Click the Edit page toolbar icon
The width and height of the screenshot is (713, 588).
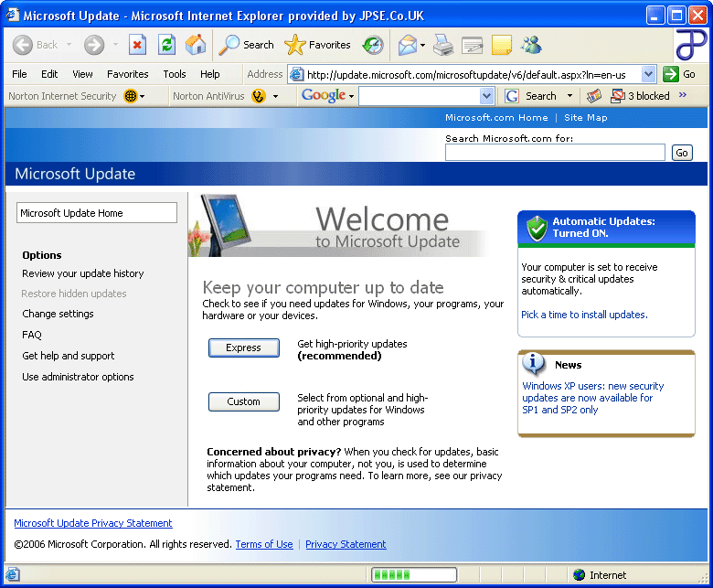[x=473, y=45]
